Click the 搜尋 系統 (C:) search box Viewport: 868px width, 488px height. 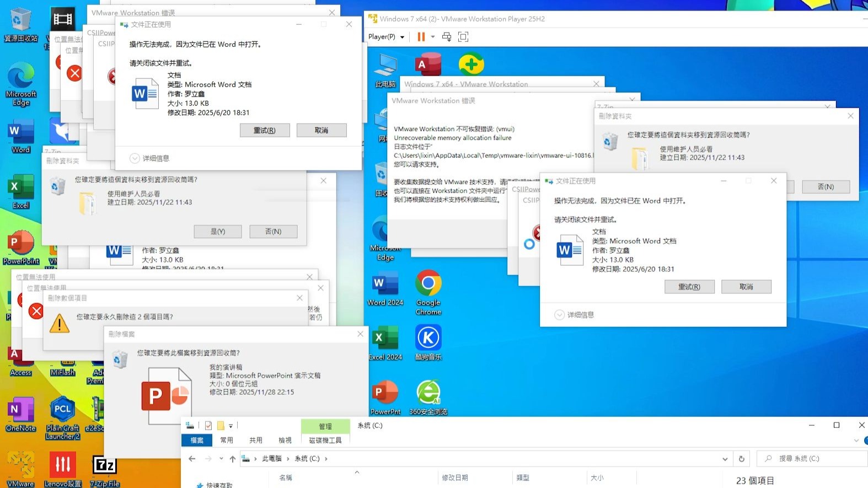812,459
